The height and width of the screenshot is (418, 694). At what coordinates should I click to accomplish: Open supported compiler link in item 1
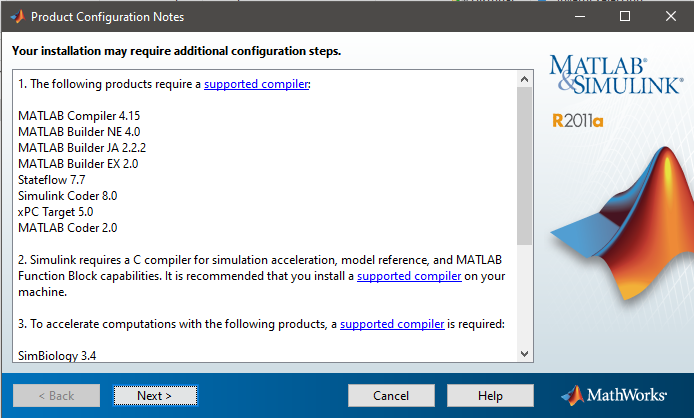point(256,84)
